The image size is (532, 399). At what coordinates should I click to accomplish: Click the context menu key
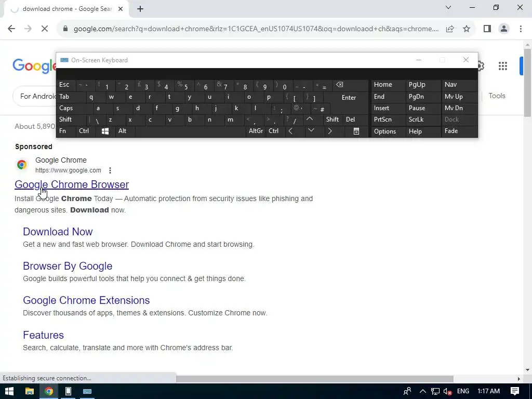(356, 131)
